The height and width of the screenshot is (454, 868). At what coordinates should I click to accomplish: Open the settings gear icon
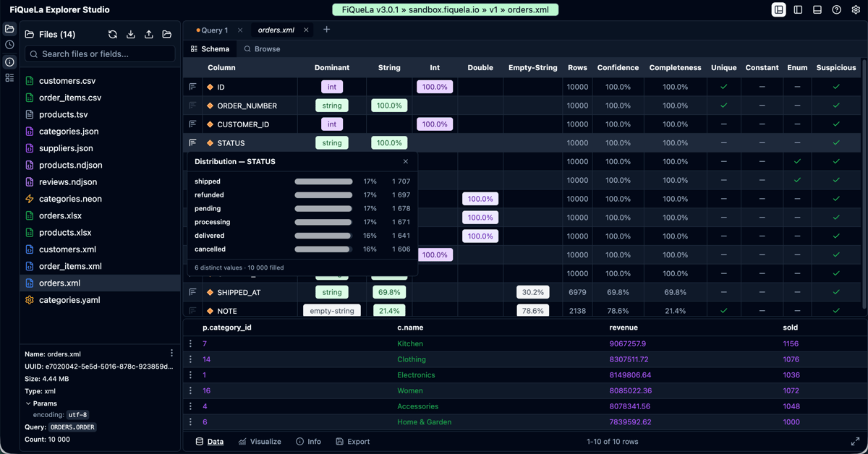click(x=856, y=9)
